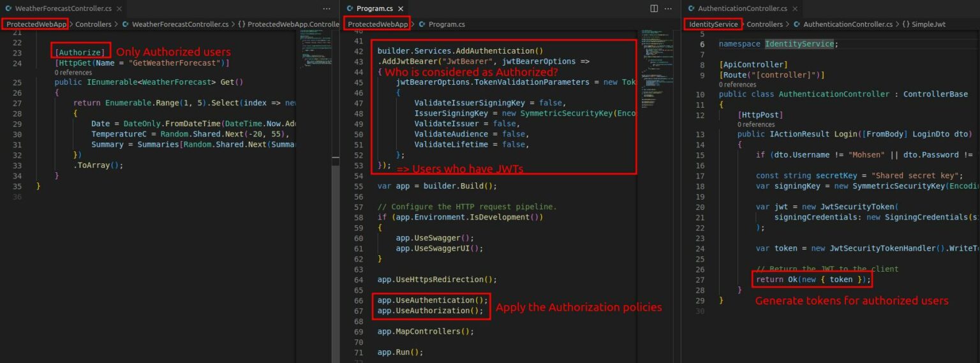The width and height of the screenshot is (980, 363).
Task: Expand Controllers breadcrumb in AuthenticationController editor
Action: click(764, 24)
